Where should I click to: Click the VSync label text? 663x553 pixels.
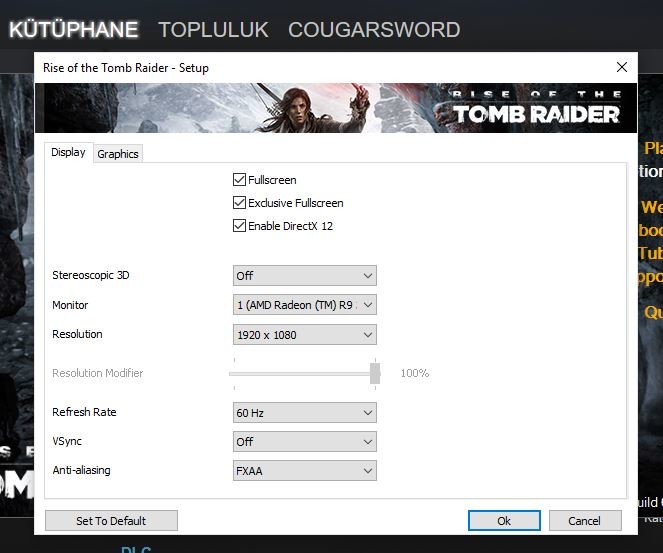click(67, 441)
